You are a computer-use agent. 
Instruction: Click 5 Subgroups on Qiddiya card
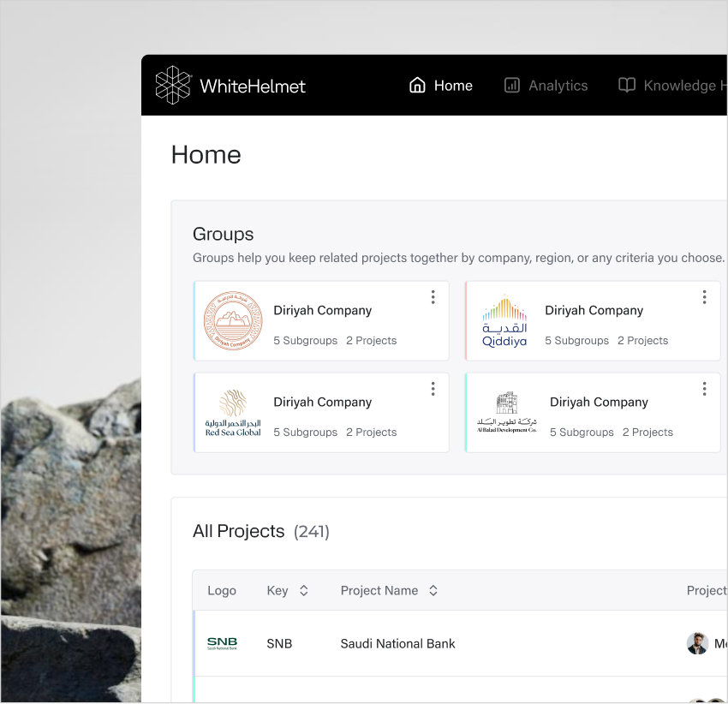(x=577, y=341)
